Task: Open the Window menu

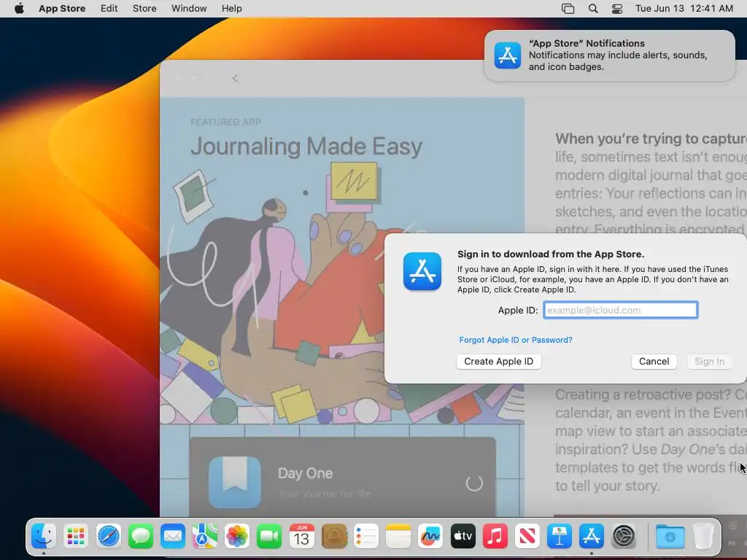Action: (189, 9)
